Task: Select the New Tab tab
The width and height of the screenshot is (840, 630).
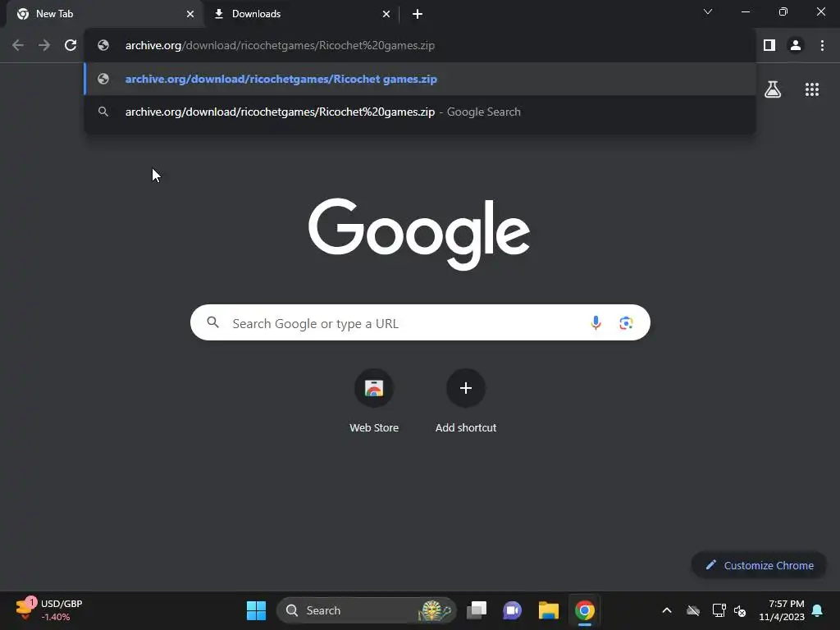Action: pyautogui.click(x=104, y=14)
